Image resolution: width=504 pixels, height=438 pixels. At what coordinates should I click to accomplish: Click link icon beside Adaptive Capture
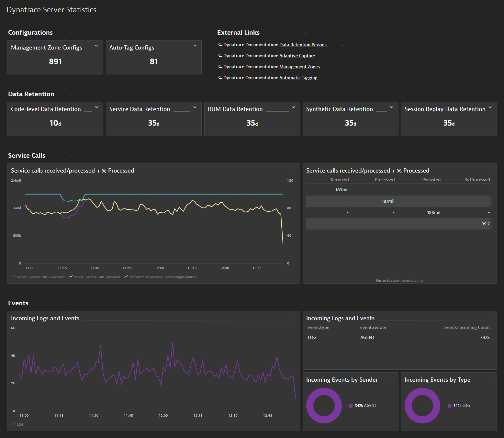(220, 56)
